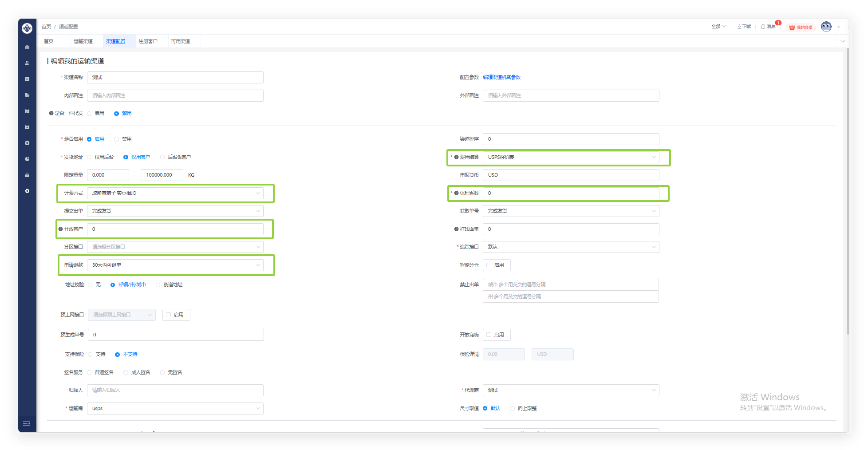This screenshot has width=868, height=450.
Task: Expand the 申请退款 dropdown
Action: click(175, 265)
